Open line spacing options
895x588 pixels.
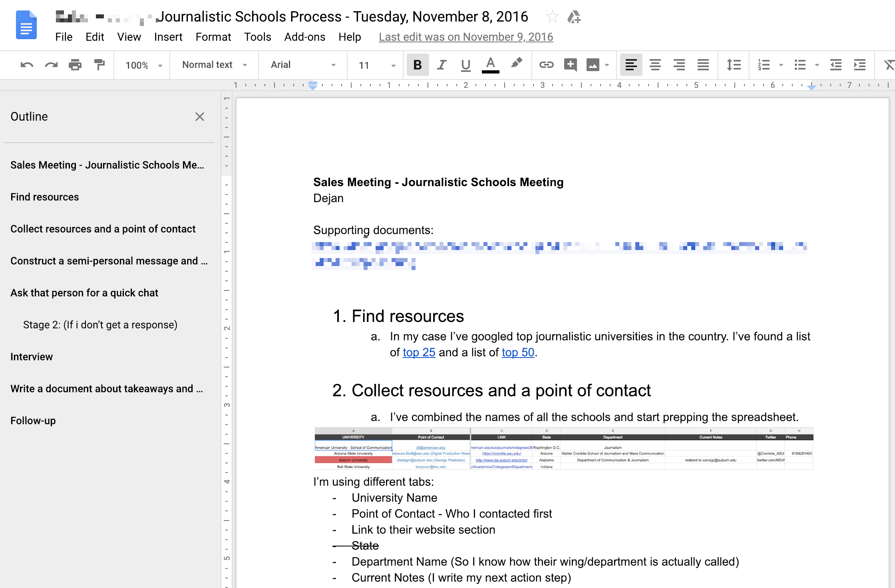click(734, 65)
